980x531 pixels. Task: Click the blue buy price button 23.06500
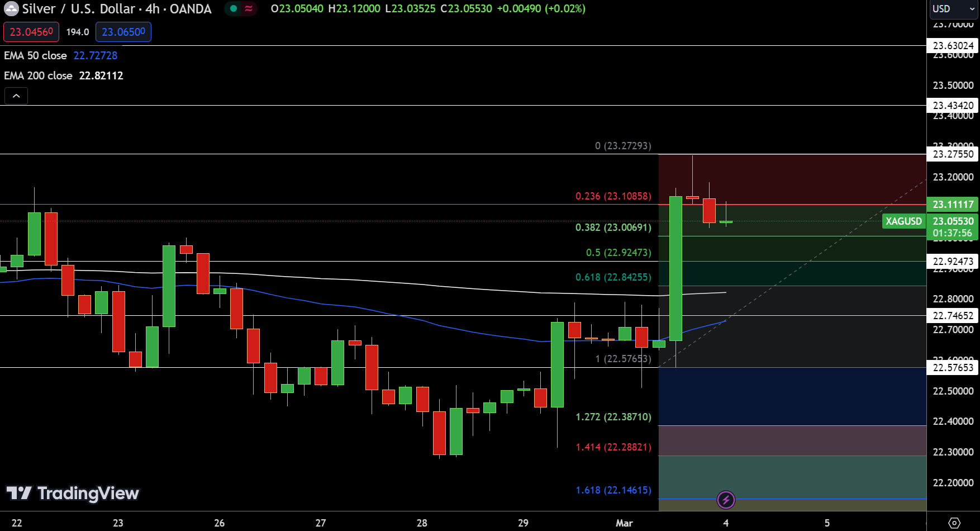[123, 32]
